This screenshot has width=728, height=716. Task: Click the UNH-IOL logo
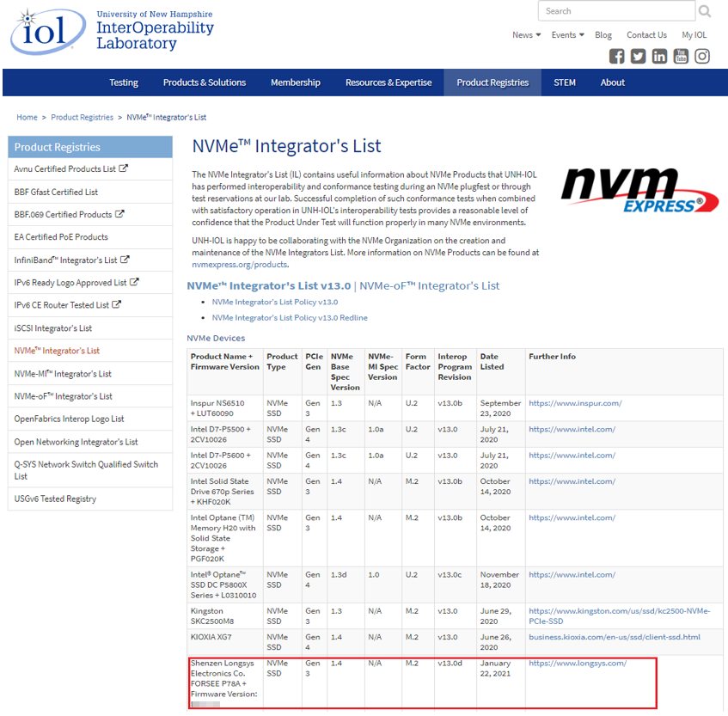tap(112, 31)
